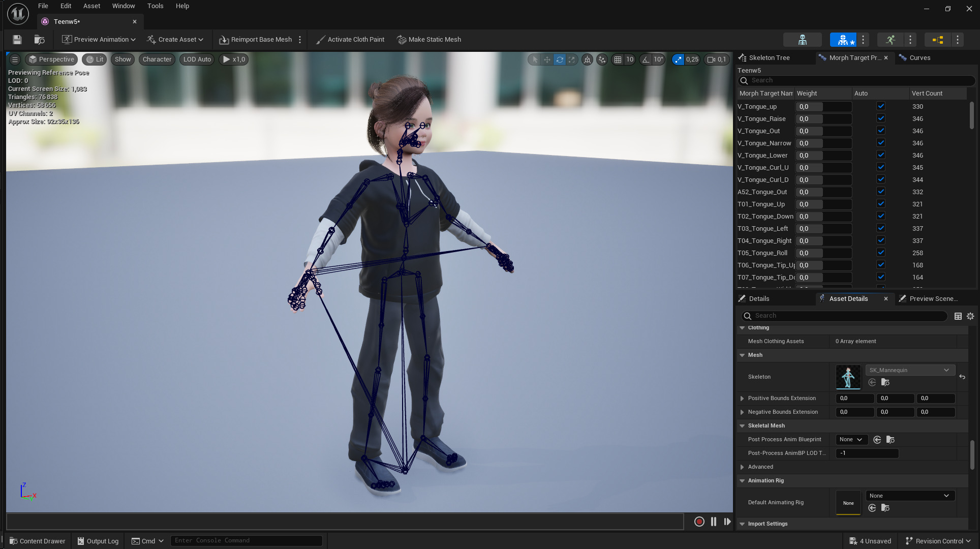Expand Negative Bounds Extension row
This screenshot has width=980, height=549.
point(742,412)
